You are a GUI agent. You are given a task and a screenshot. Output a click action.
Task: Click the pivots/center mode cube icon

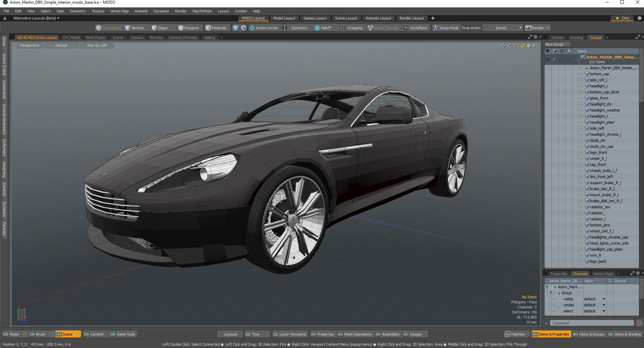(243, 28)
